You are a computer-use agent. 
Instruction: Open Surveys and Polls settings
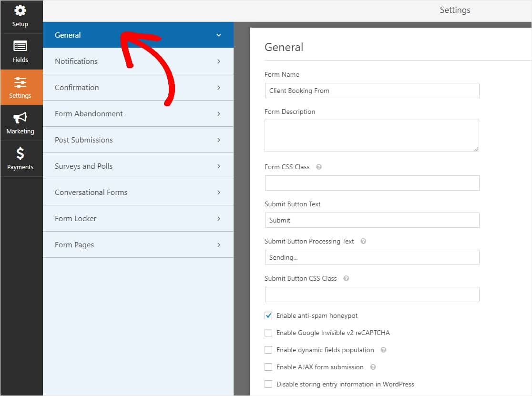pyautogui.click(x=138, y=166)
